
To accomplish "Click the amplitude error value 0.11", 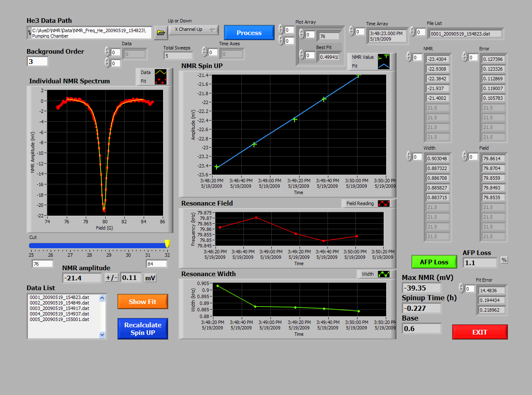I will coord(131,278).
